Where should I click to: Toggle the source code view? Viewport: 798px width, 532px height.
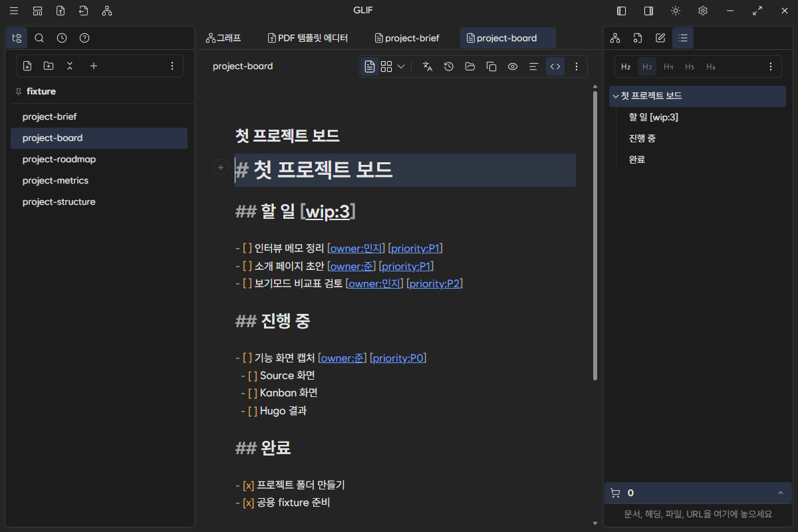pyautogui.click(x=555, y=66)
